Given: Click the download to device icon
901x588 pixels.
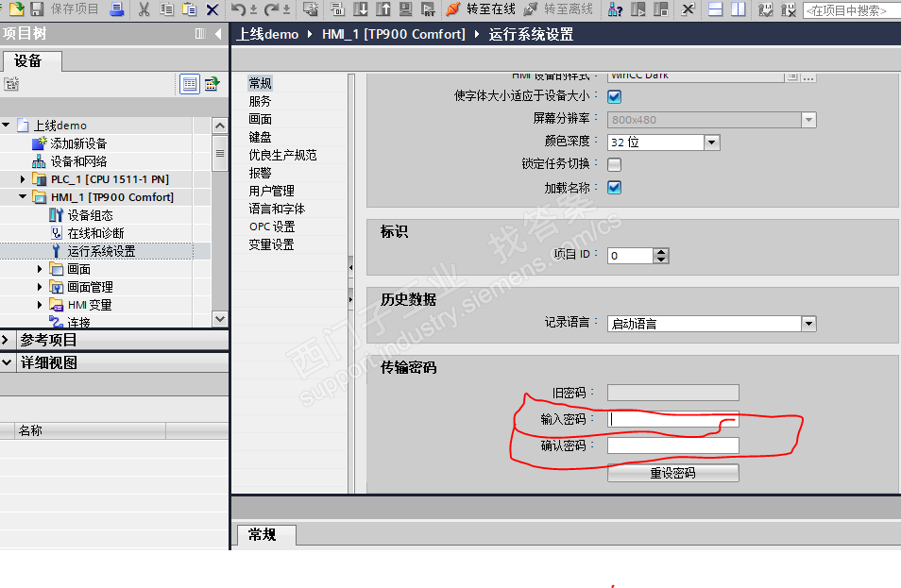Looking at the screenshot, I should coord(360,8).
